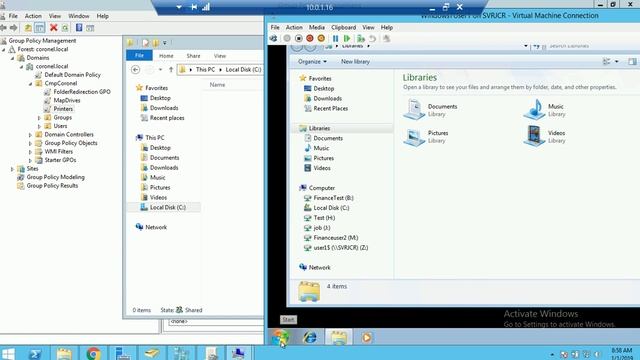Click the GPMC forward arrow toolbar icon
The image size is (640, 360).
[x=13, y=28]
